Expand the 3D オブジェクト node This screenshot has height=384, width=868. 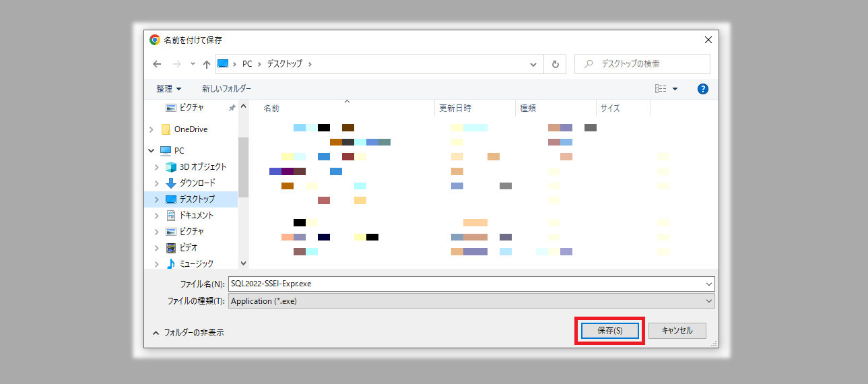point(157,167)
